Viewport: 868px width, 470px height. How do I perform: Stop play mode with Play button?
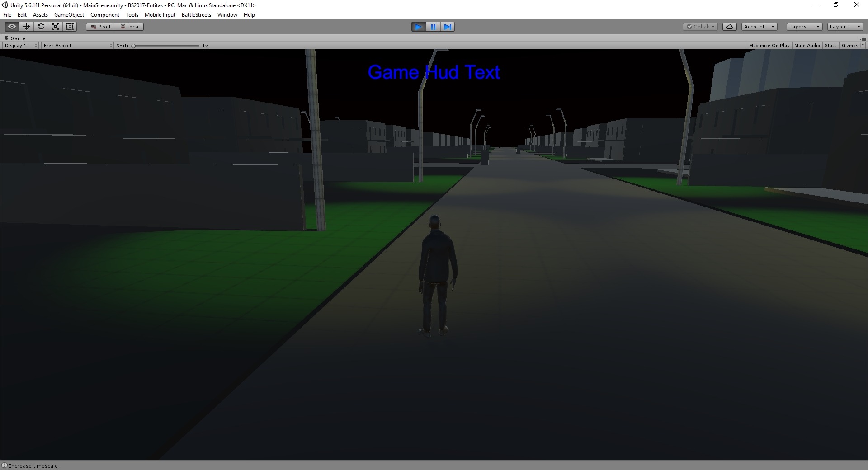pyautogui.click(x=418, y=27)
